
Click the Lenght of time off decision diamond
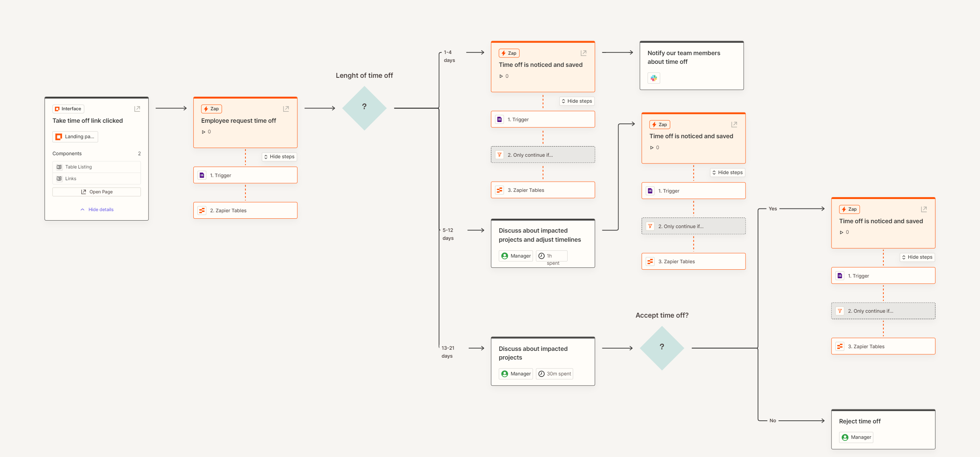point(364,108)
